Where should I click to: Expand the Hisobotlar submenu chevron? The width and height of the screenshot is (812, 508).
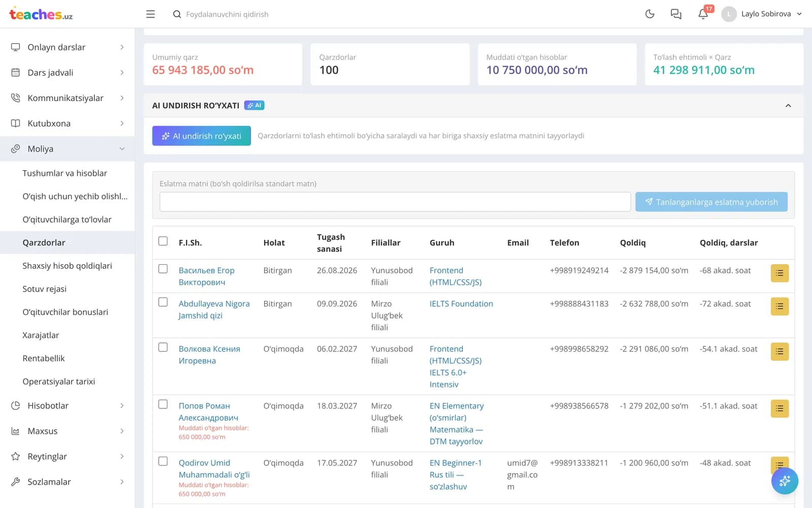(x=122, y=405)
